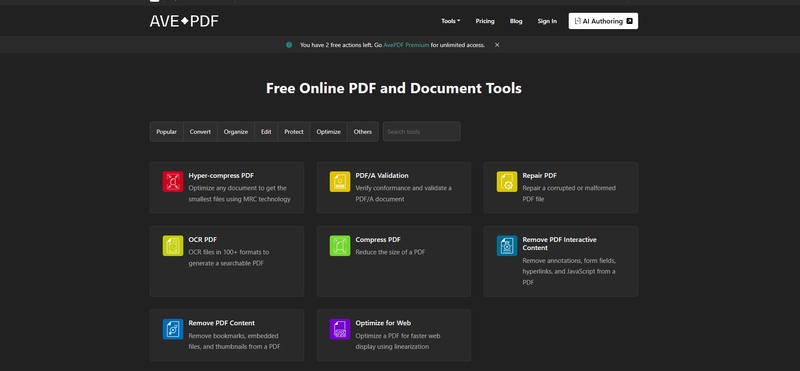
Task: Select the Others tab
Action: click(363, 132)
